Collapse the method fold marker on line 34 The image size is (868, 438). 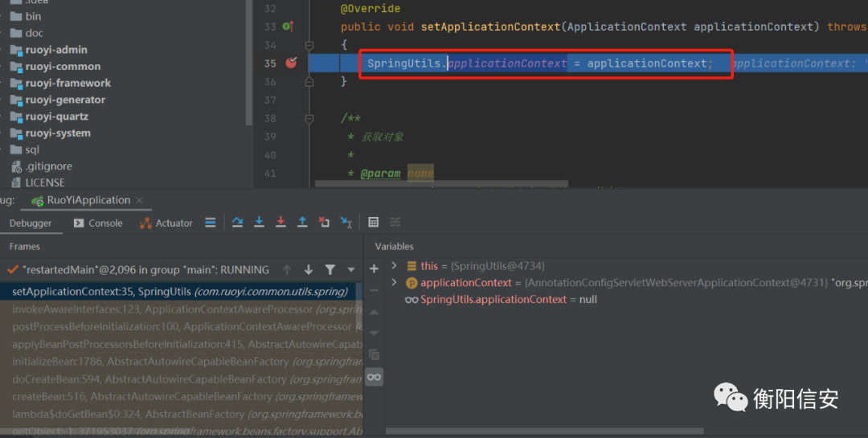coord(309,45)
